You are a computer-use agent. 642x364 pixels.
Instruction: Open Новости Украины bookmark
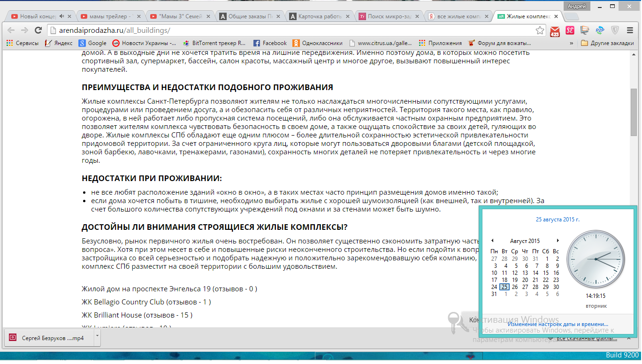(145, 43)
